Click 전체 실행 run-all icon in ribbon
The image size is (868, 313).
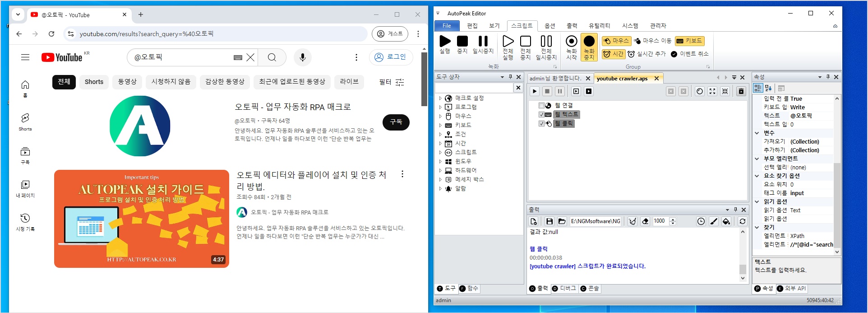508,47
